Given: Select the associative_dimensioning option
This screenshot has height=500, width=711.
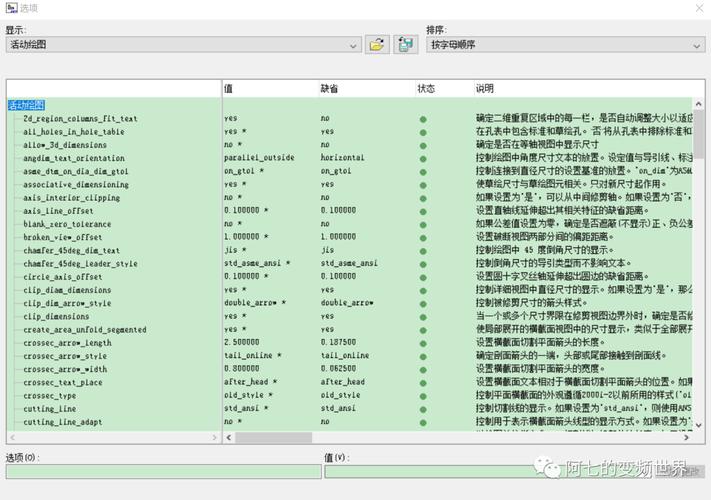Looking at the screenshot, I should tap(76, 184).
